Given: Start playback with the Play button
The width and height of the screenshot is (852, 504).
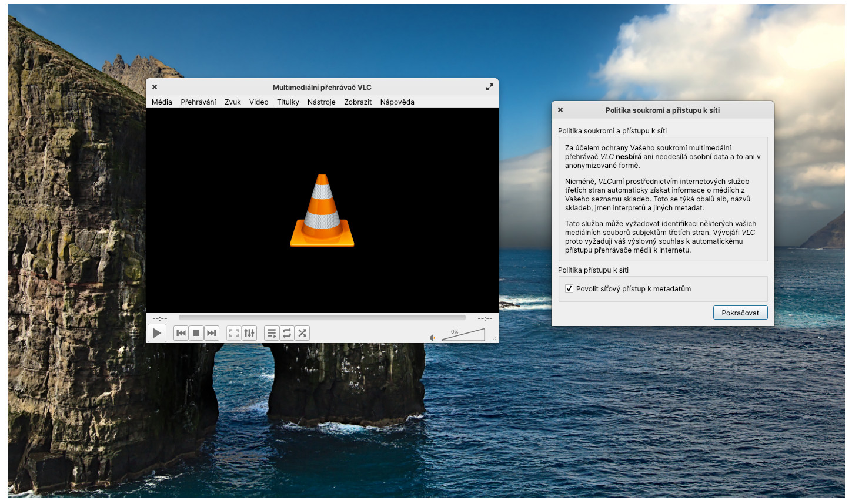Looking at the screenshot, I should 156,333.
